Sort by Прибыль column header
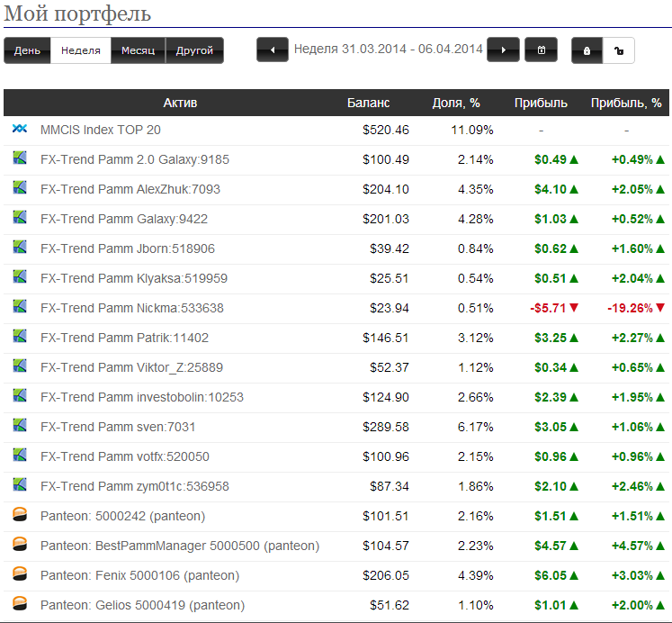This screenshot has height=623, width=672. point(541,103)
